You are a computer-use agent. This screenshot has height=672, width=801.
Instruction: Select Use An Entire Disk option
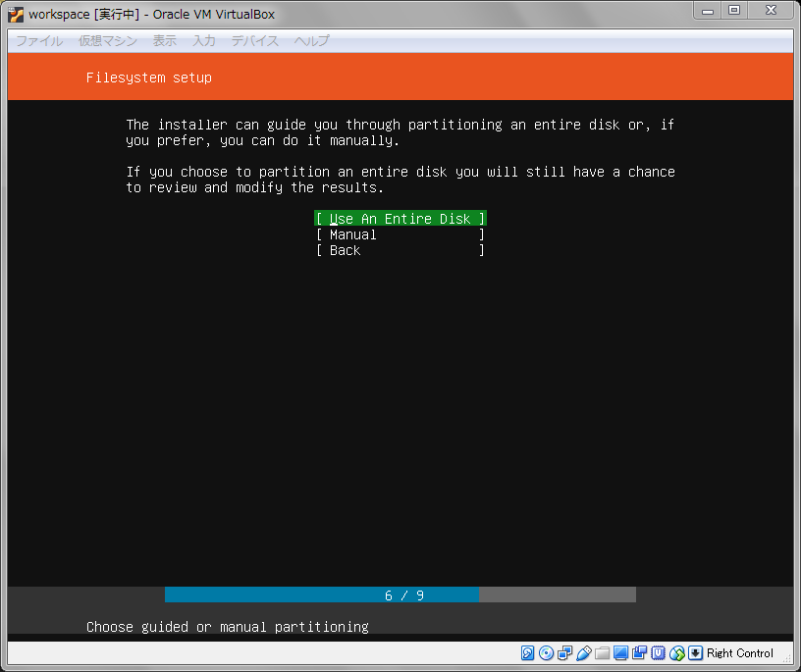tap(400, 219)
